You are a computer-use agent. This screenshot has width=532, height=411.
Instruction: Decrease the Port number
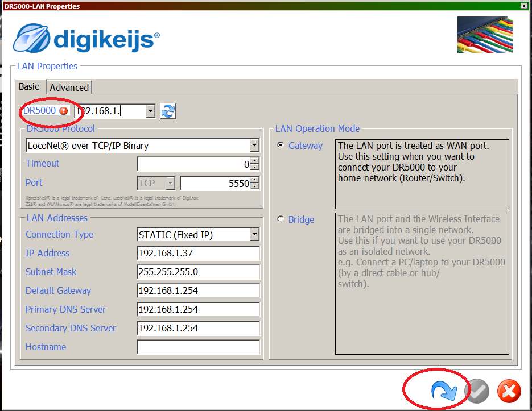click(x=255, y=186)
